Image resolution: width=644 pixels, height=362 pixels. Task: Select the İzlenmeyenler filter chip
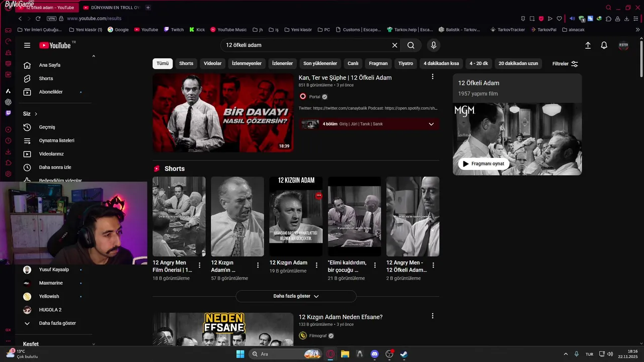coord(247,64)
